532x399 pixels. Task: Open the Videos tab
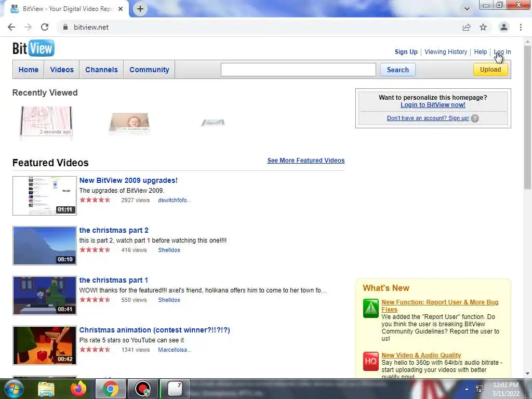pyautogui.click(x=62, y=70)
